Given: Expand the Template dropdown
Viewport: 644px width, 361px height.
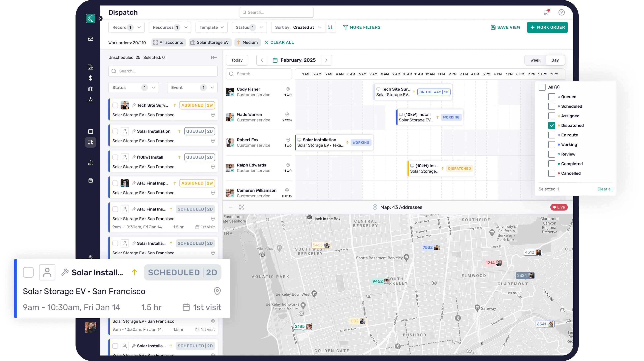Looking at the screenshot, I should [212, 28].
